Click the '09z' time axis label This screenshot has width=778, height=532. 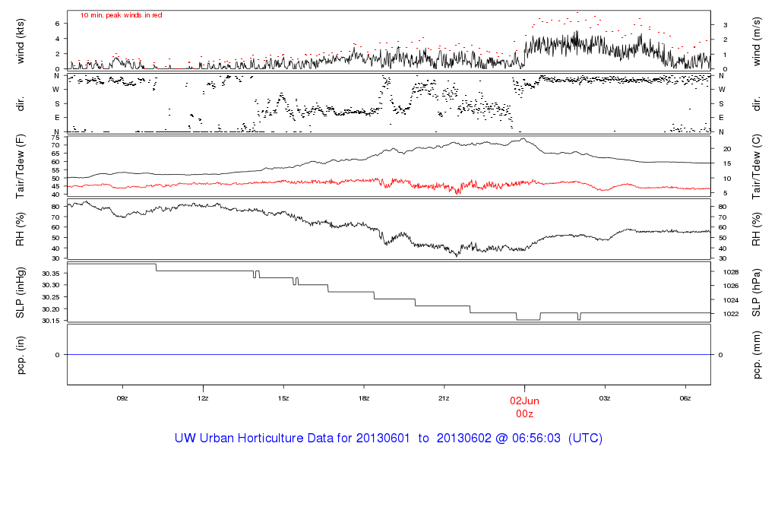coord(122,398)
